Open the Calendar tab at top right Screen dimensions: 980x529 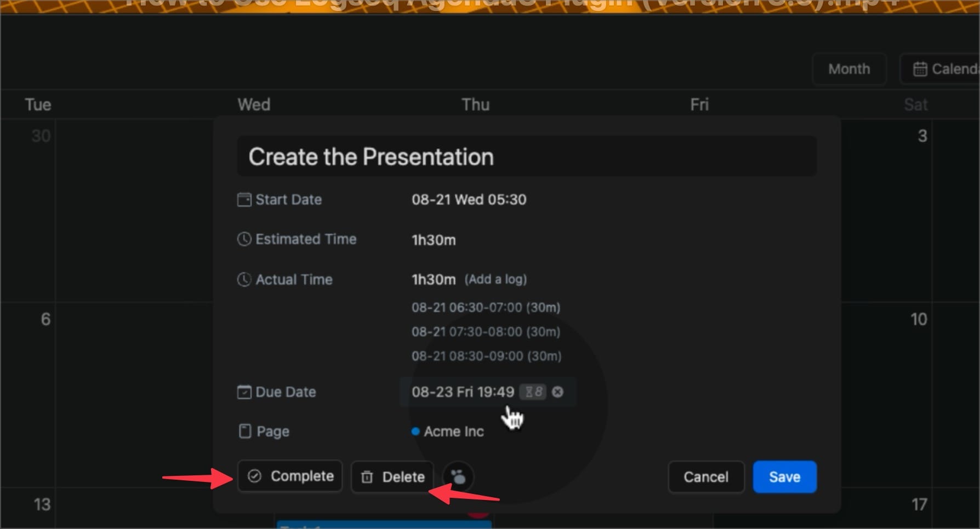tap(940, 69)
